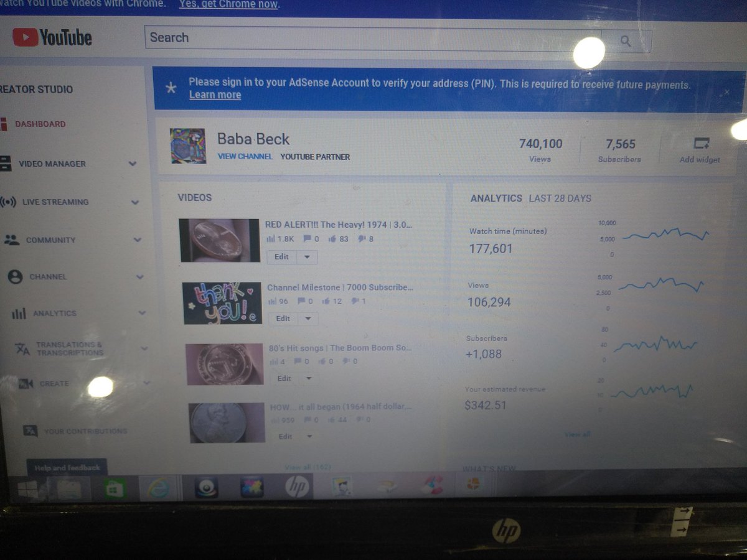Click the Dashboard icon in sidebar
This screenshot has height=560, width=747.
(x=4, y=124)
